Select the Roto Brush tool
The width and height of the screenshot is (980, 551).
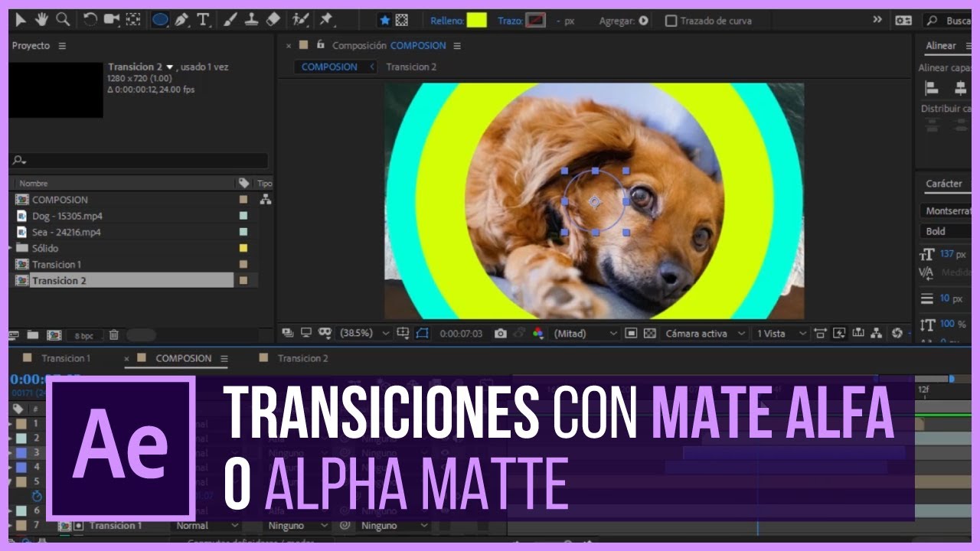point(300,20)
